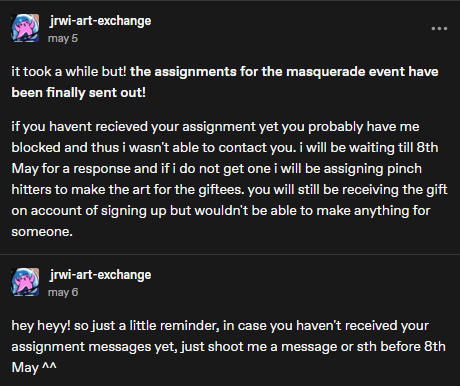The image size is (460, 386).
Task: Click the divider line between the two posts
Action: coord(230,254)
